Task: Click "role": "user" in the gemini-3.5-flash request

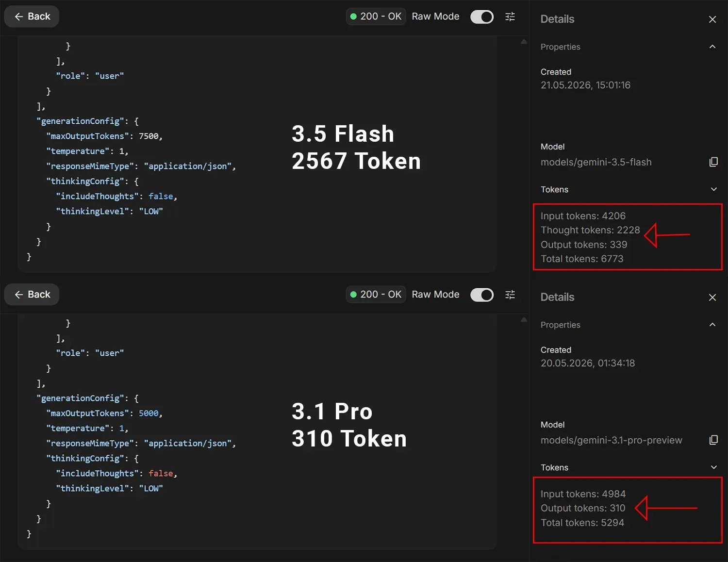Action: (x=90, y=76)
